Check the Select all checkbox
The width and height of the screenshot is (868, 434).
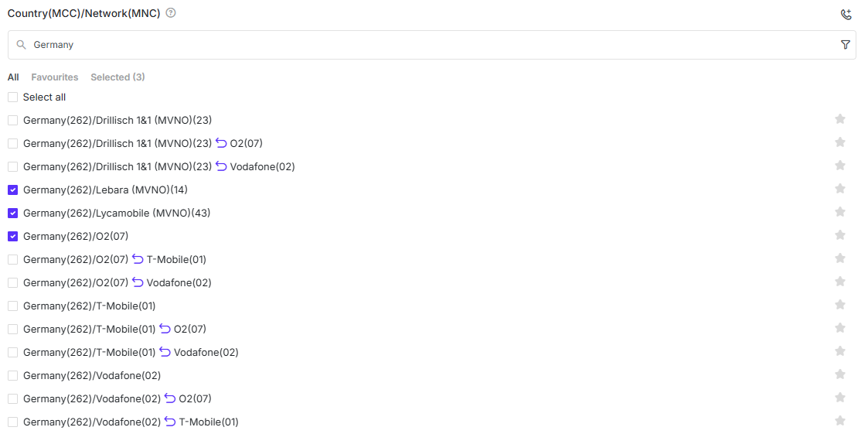(12, 97)
